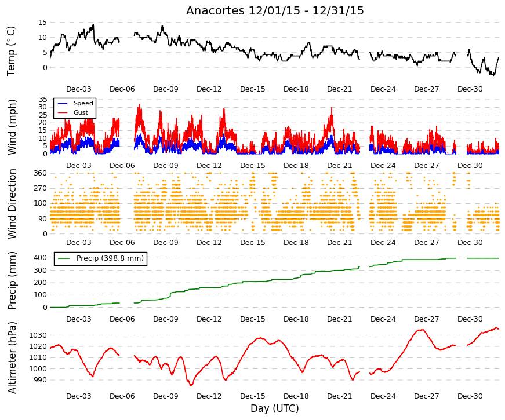
Task: Click the Precip (398.8 mm) legend text
Action: (x=110, y=258)
